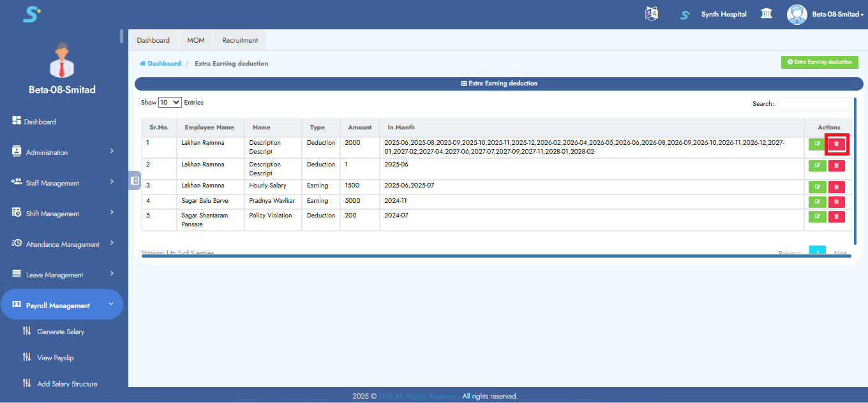Open Generate Salary in the sidebar
868x403 pixels.
(x=61, y=332)
